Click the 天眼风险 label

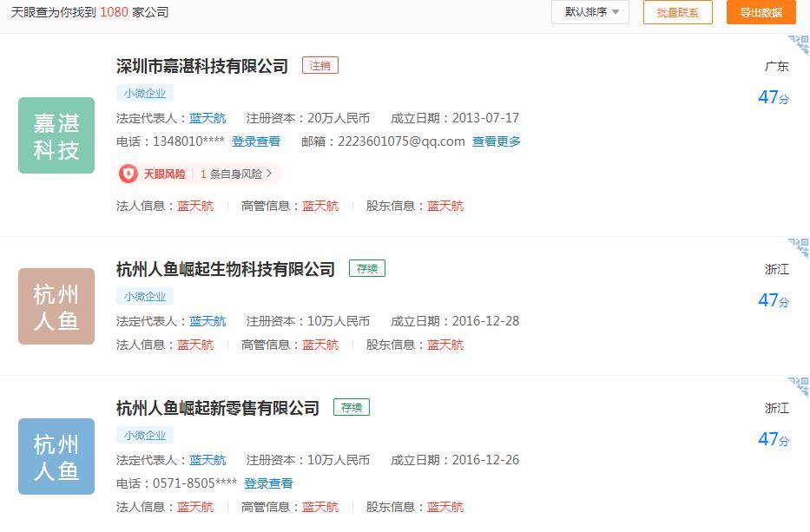(x=164, y=174)
